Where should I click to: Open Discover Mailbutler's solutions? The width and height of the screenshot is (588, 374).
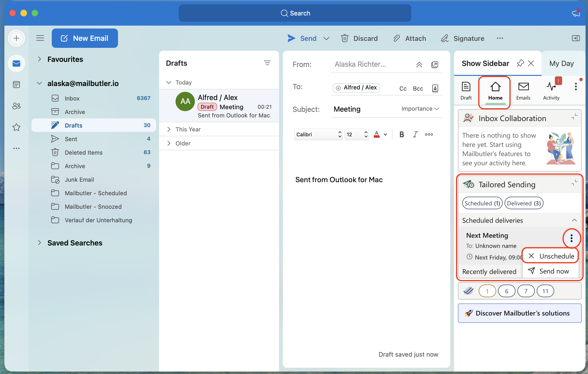click(x=520, y=313)
